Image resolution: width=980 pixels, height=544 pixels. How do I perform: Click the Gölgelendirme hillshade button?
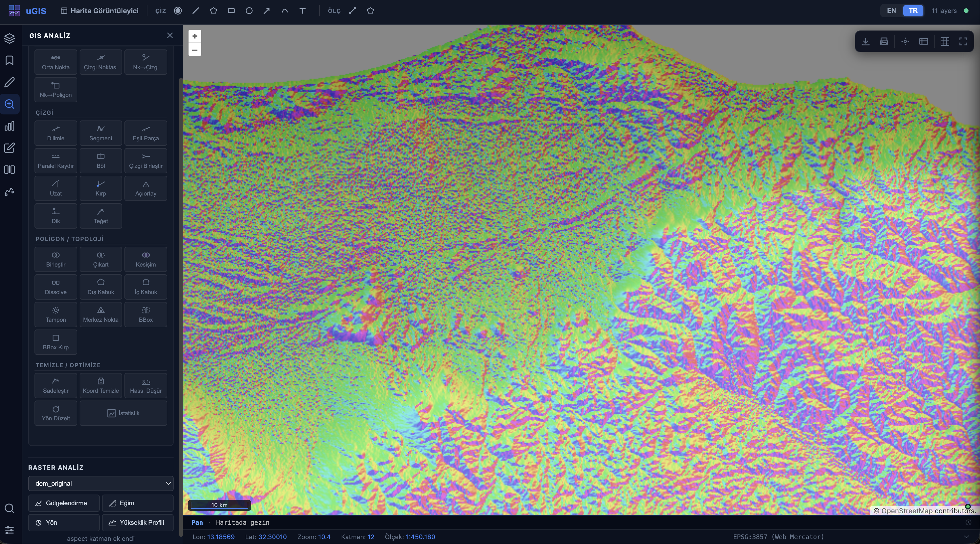pos(64,503)
